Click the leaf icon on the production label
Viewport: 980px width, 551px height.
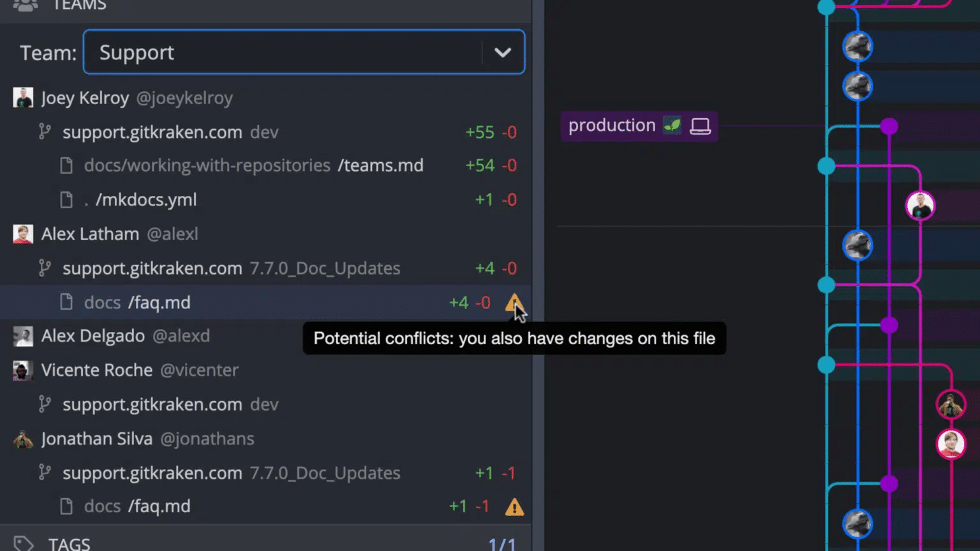[x=671, y=125]
